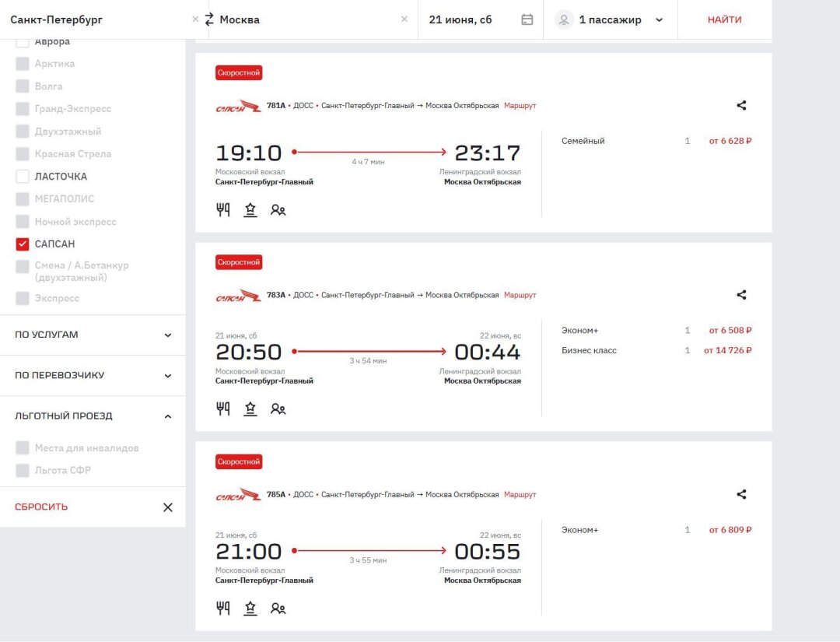Image resolution: width=840 pixels, height=642 pixels.
Task: Click the bonus star icon on train 783A
Action: point(250,409)
